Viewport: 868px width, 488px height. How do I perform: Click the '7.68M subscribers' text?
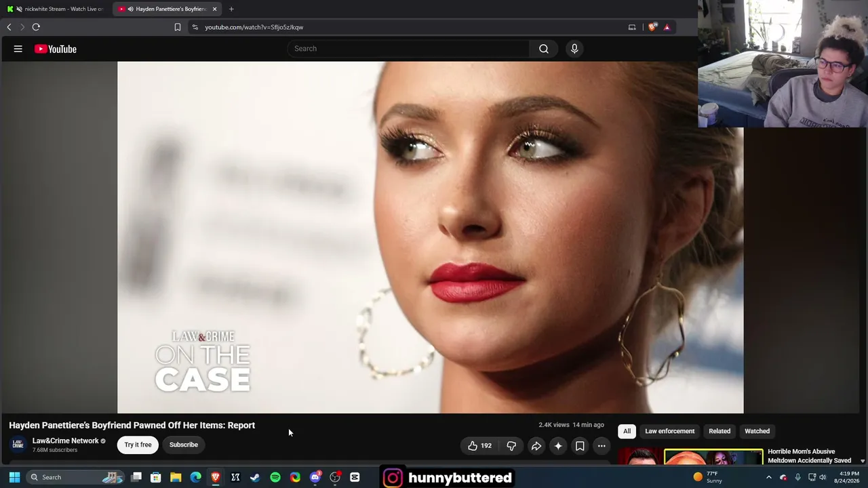55,450
